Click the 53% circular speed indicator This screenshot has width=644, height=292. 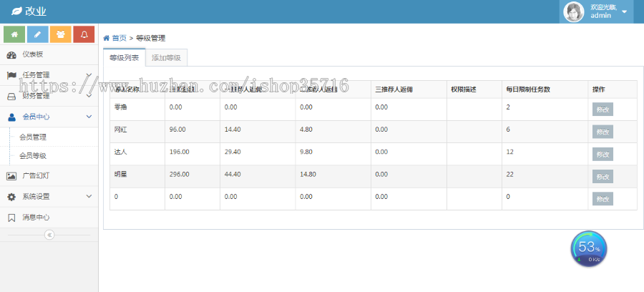tap(589, 249)
